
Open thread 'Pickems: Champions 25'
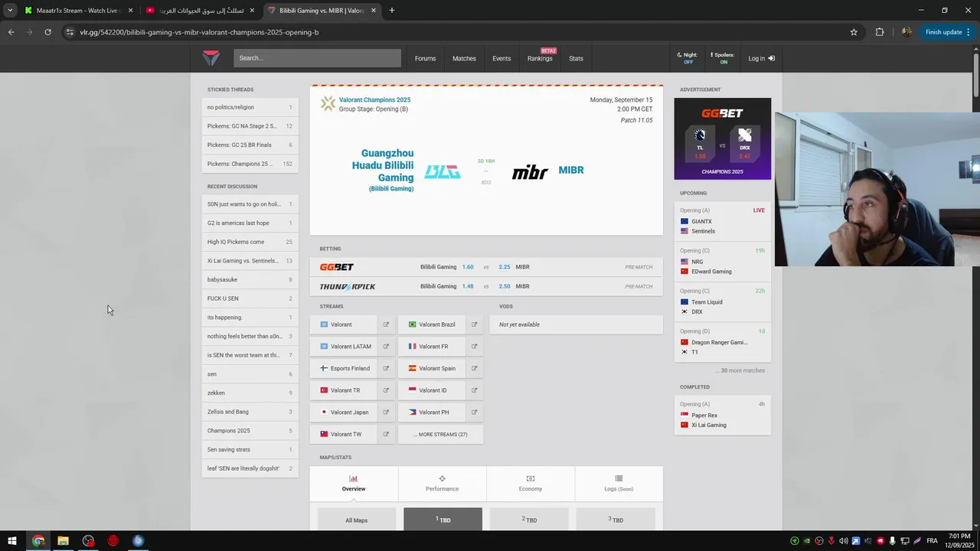(x=250, y=164)
